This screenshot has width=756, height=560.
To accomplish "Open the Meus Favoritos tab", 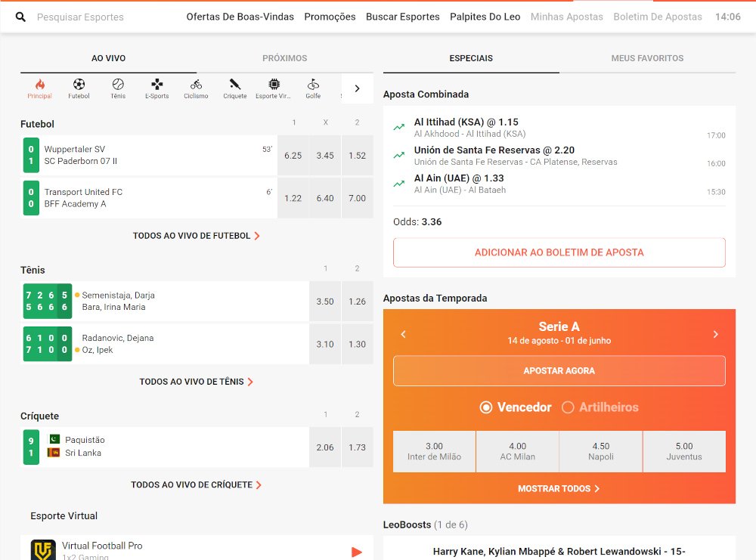I will click(647, 58).
